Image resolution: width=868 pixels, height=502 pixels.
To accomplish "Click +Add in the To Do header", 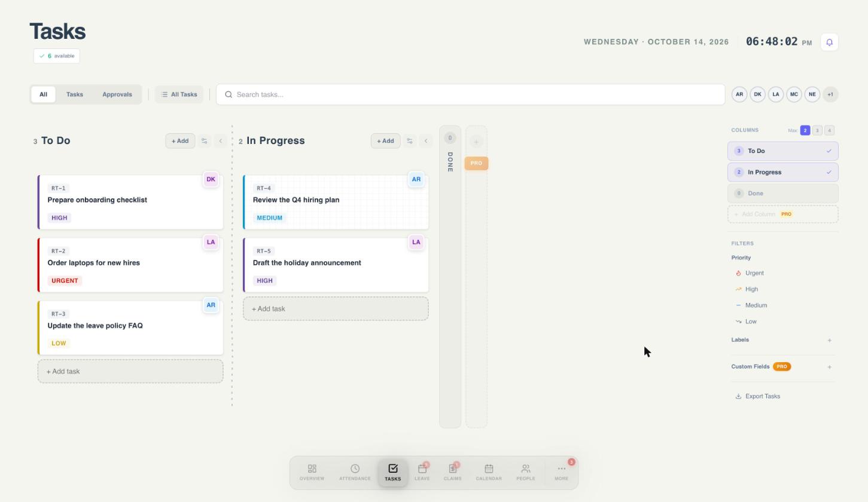I will pos(180,141).
